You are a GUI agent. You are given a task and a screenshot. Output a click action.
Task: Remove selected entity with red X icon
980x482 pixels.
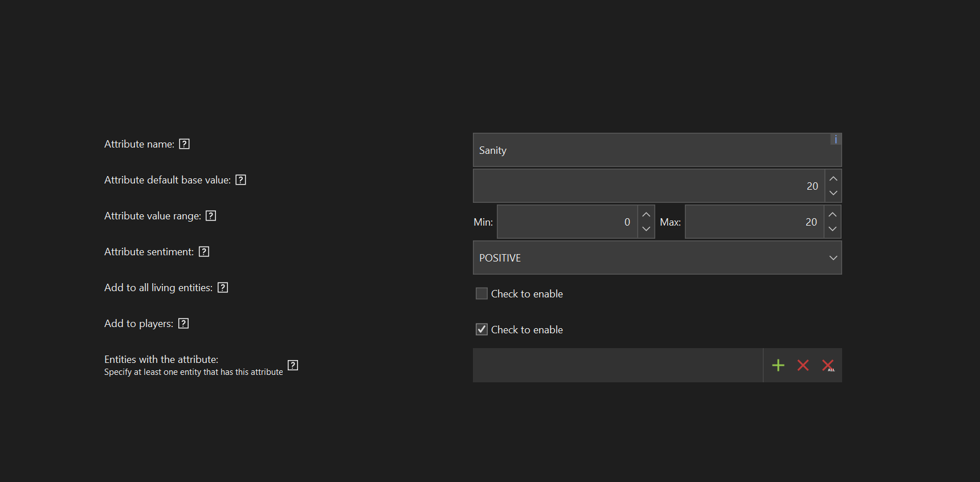803,365
